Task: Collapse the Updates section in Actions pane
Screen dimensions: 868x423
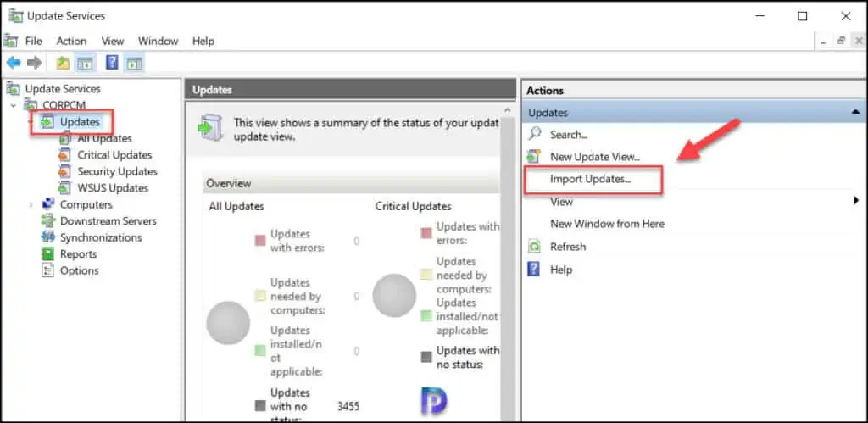Action: (x=854, y=113)
